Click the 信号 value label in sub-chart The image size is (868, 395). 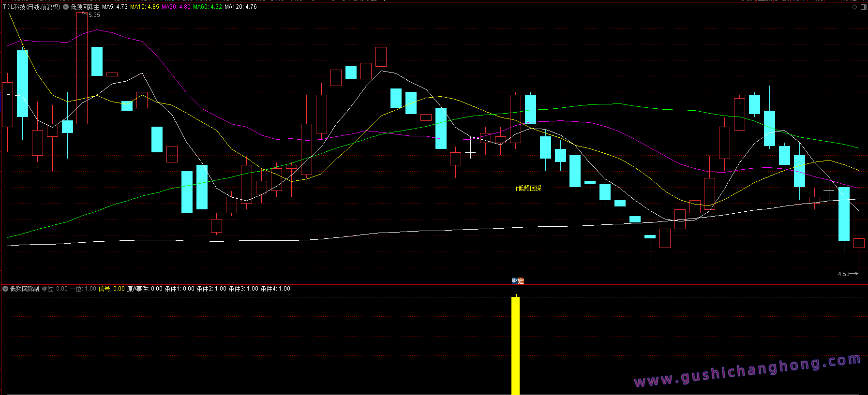[112, 289]
